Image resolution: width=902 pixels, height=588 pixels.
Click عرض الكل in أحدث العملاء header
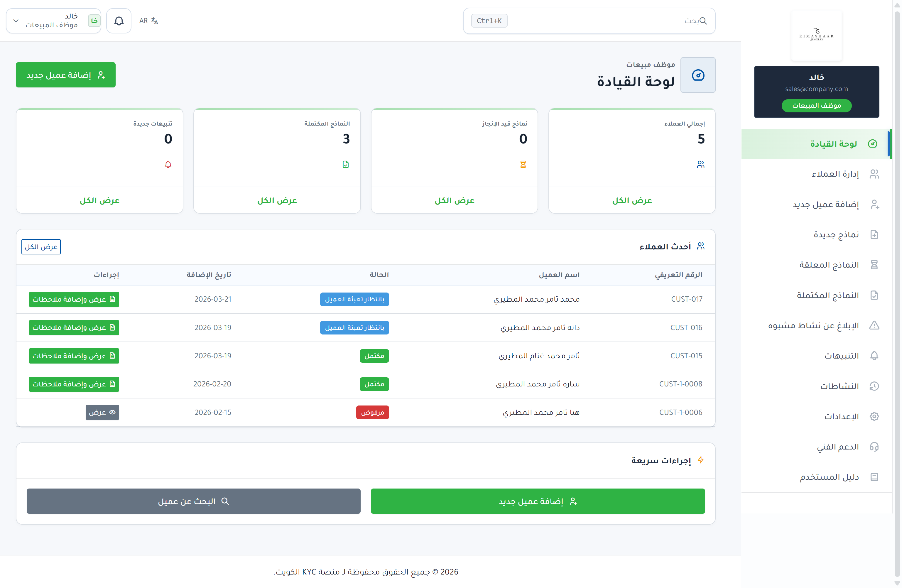click(41, 247)
